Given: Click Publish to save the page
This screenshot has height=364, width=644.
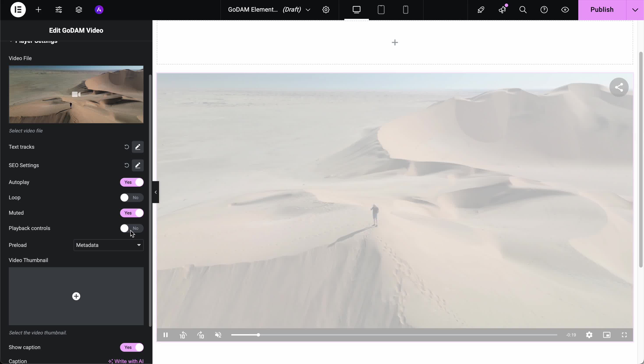Looking at the screenshot, I should pos(602,9).
